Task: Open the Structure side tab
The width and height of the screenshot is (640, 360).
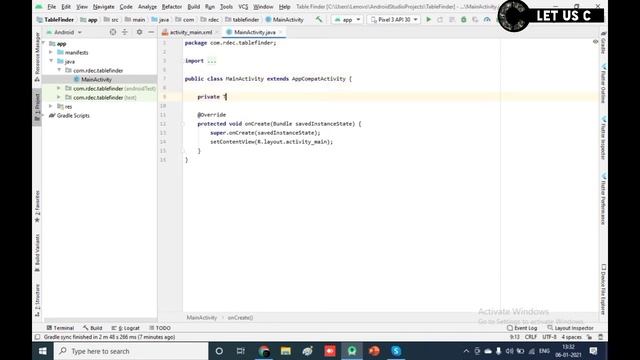Action: point(37,300)
